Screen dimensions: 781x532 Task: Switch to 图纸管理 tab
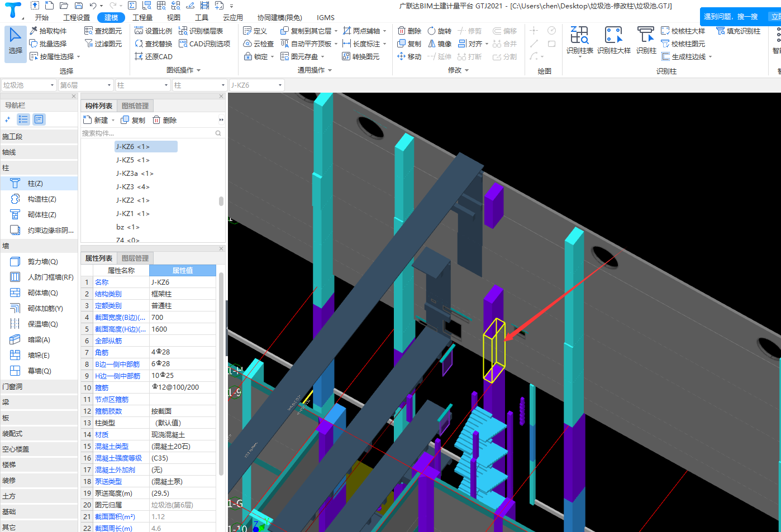(x=135, y=106)
